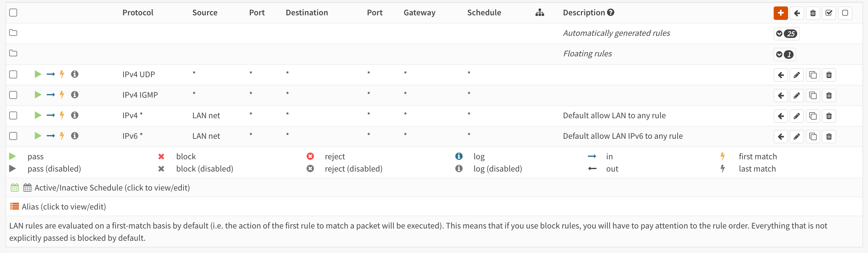Enable selected rules using header check-square button

tap(829, 13)
